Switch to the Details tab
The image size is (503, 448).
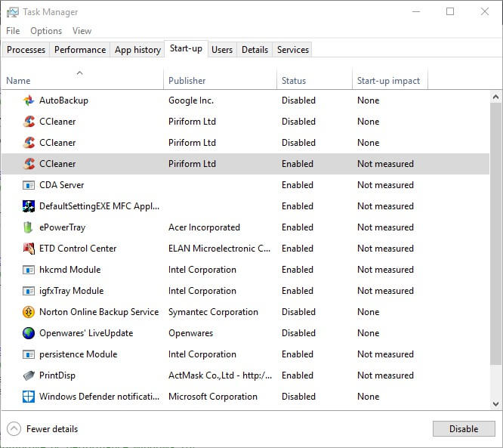click(x=255, y=50)
